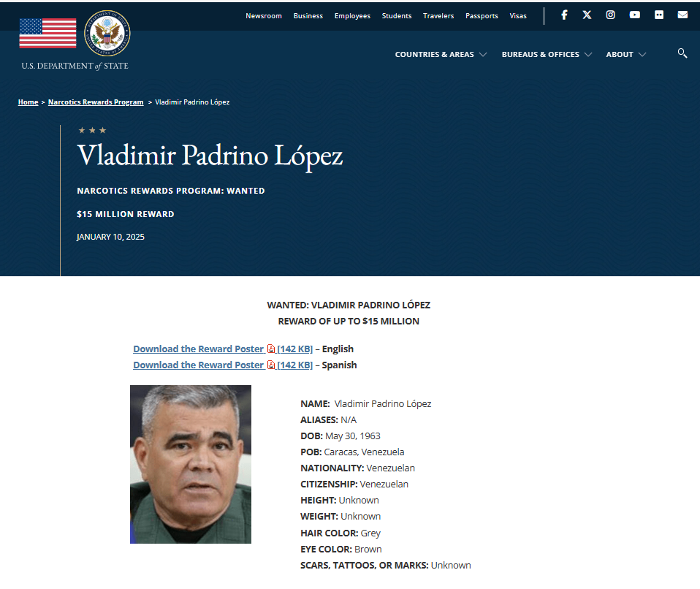Go to the Newsroom section
Screen dimensions: 700x589
[x=264, y=16]
